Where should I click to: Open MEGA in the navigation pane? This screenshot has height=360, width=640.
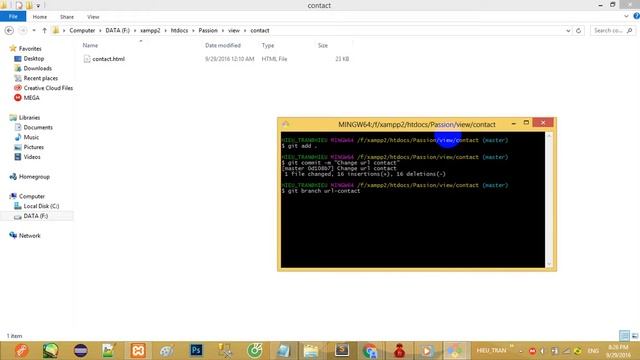pos(31,98)
